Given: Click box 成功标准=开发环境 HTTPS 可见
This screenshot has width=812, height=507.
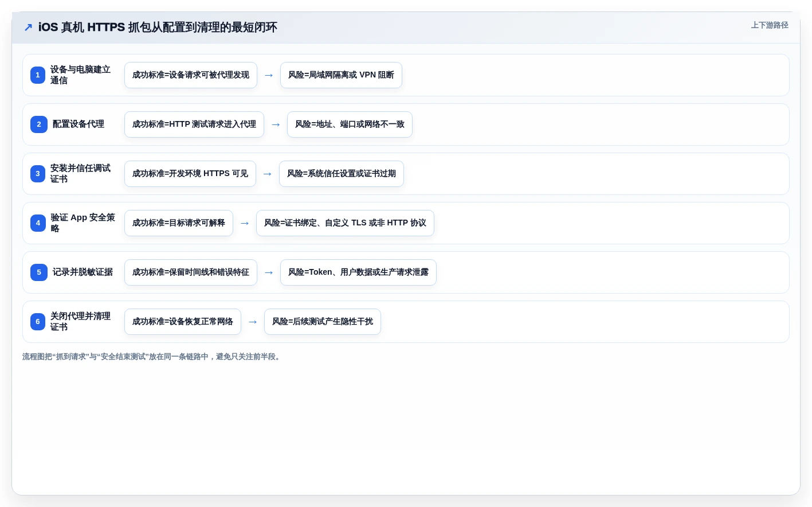Looking at the screenshot, I should pyautogui.click(x=190, y=174).
